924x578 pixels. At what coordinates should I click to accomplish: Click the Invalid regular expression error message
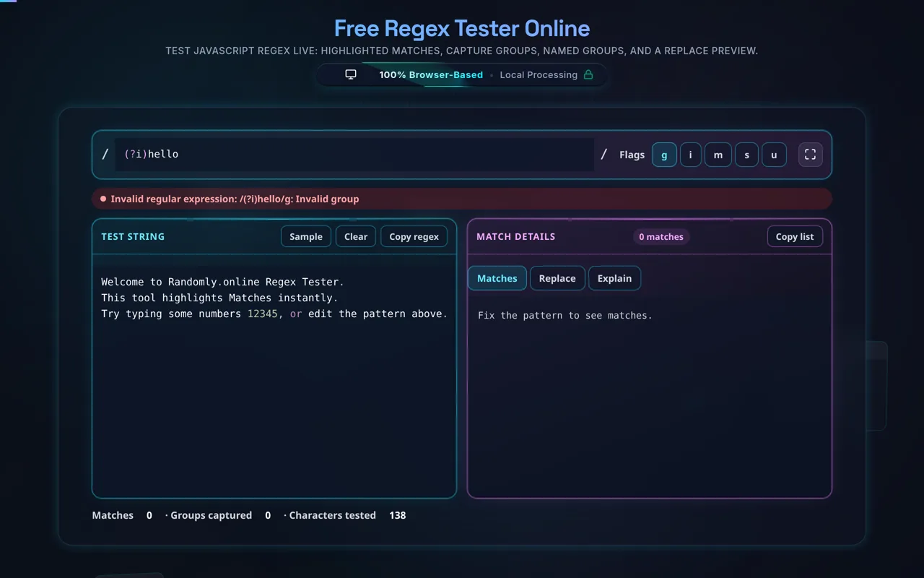(x=462, y=199)
